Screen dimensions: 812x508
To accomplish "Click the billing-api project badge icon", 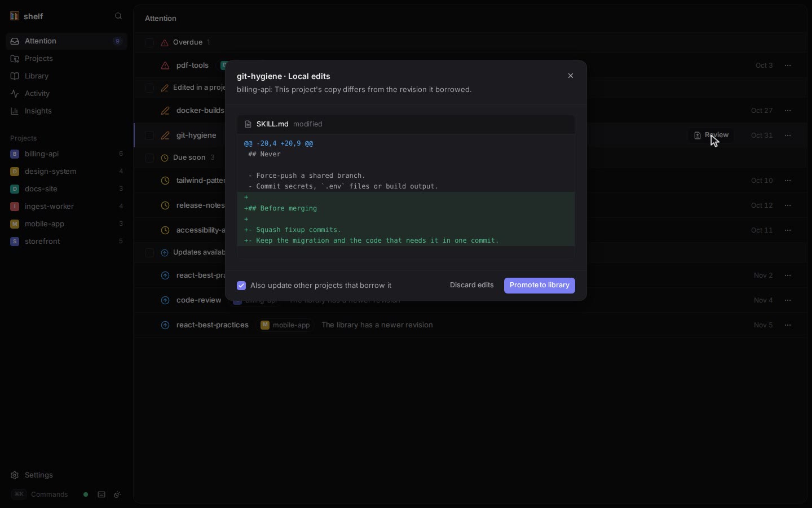I will pyautogui.click(x=15, y=154).
